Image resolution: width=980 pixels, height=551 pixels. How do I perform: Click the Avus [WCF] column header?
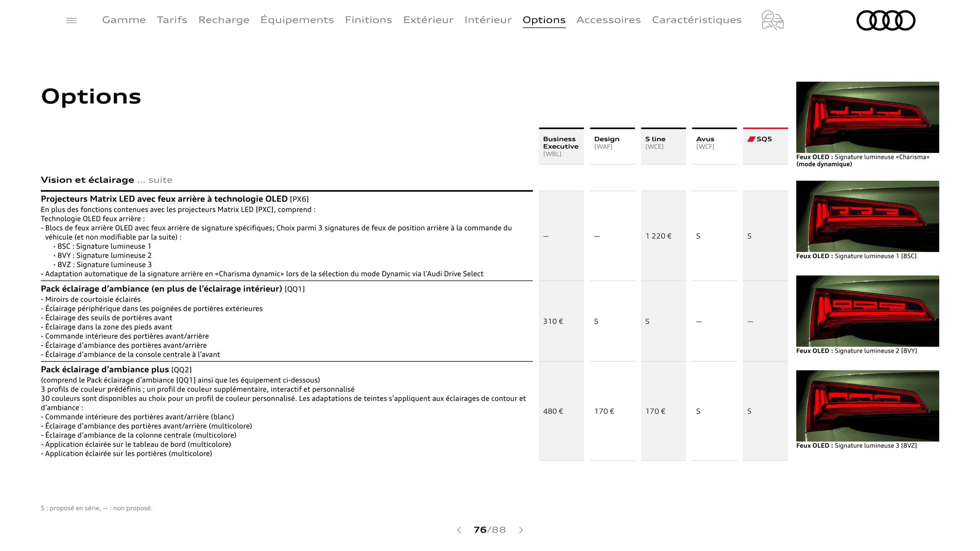[714, 146]
